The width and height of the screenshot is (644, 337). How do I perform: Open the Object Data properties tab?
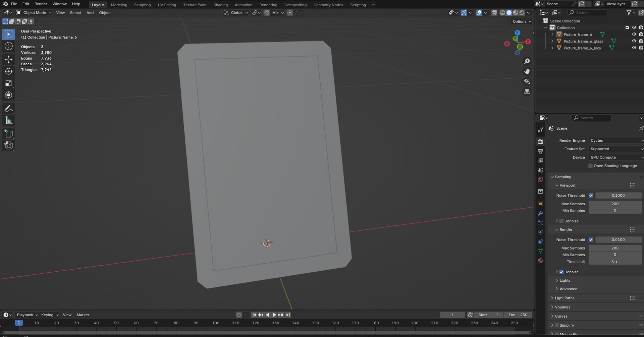(540, 251)
